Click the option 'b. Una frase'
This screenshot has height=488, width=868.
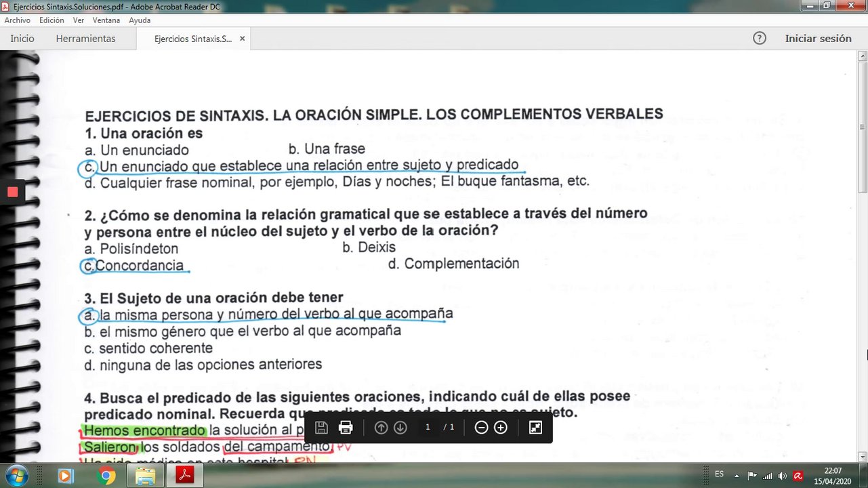pyautogui.click(x=327, y=149)
